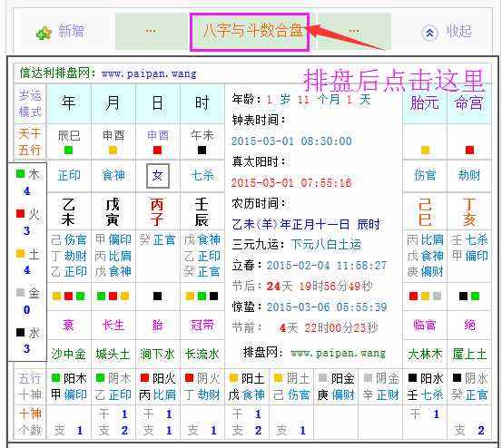Screen dimensions: 502x448
Task: Select the 时 column header
Action: [202, 103]
